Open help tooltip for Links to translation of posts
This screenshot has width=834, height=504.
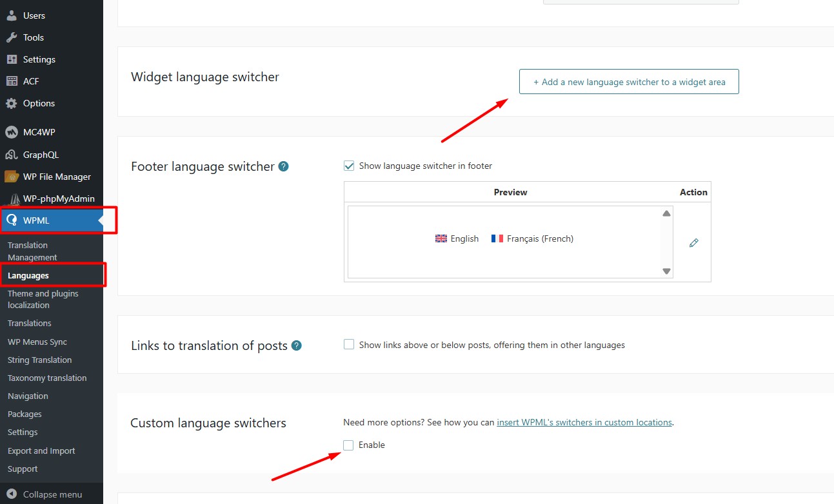tap(296, 345)
